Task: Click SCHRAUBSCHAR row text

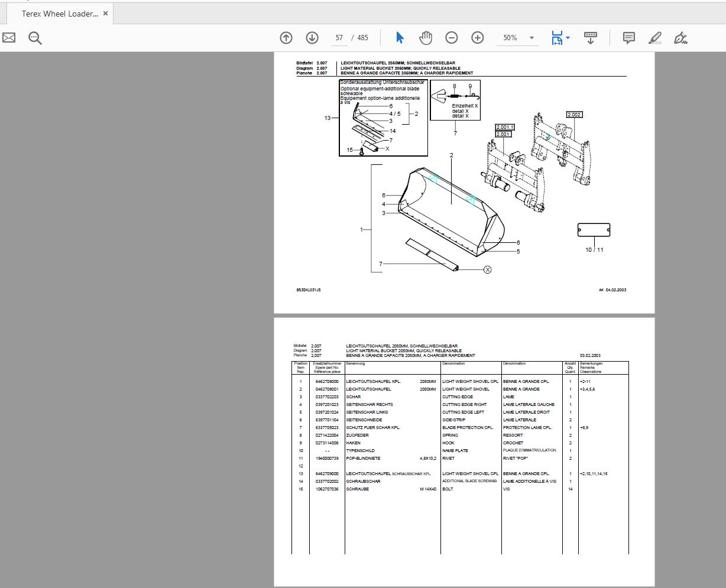Action: click(x=363, y=482)
